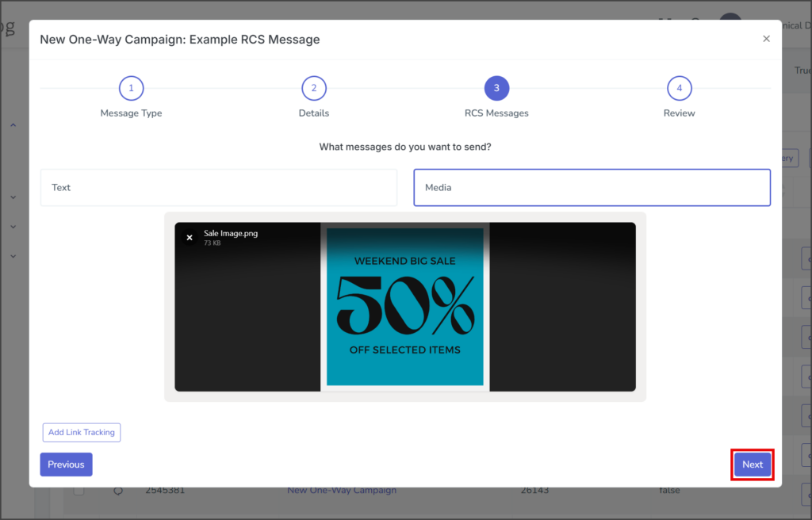Click the false value in row 2545381
812x520 pixels.
[x=669, y=490]
